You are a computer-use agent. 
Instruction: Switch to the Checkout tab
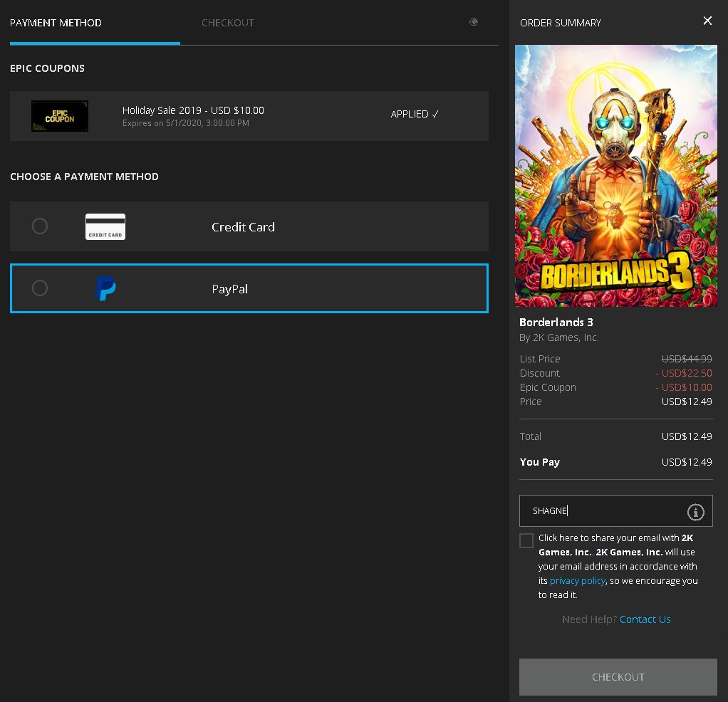click(x=227, y=23)
